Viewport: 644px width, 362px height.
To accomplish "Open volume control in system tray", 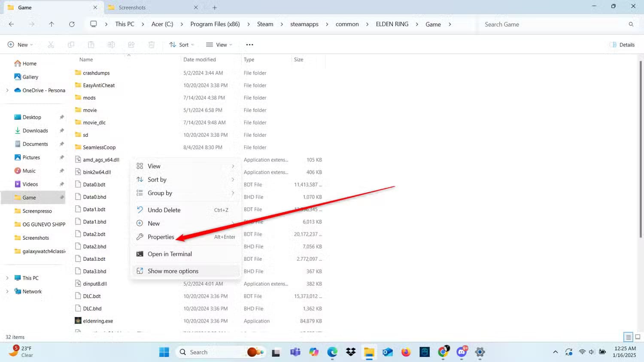I will 592,352.
